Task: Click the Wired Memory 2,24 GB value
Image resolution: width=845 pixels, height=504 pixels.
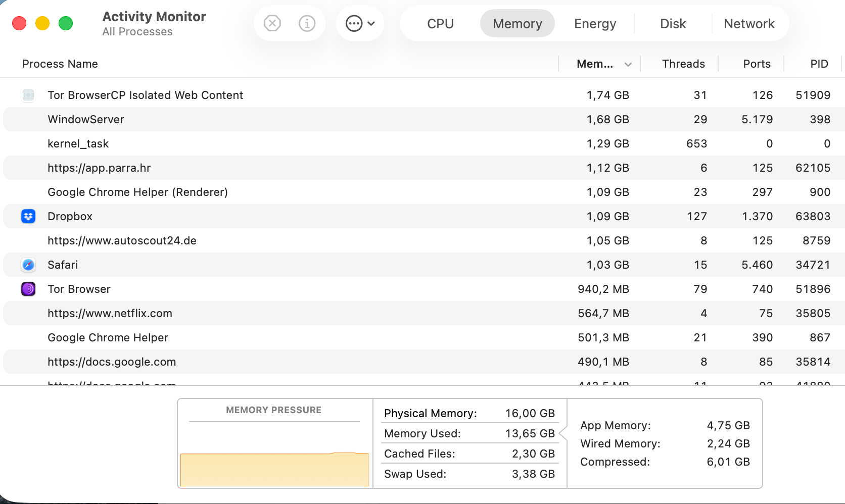Action: click(x=728, y=444)
